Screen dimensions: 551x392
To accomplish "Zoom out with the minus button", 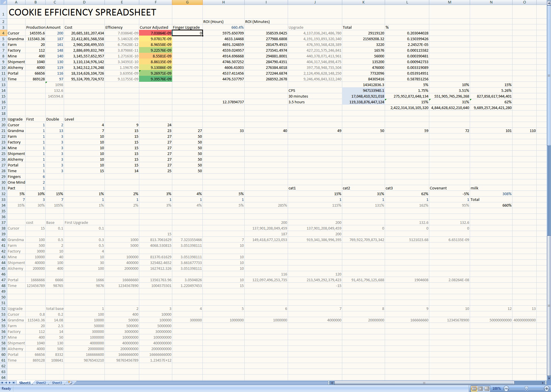I will 506,389.
